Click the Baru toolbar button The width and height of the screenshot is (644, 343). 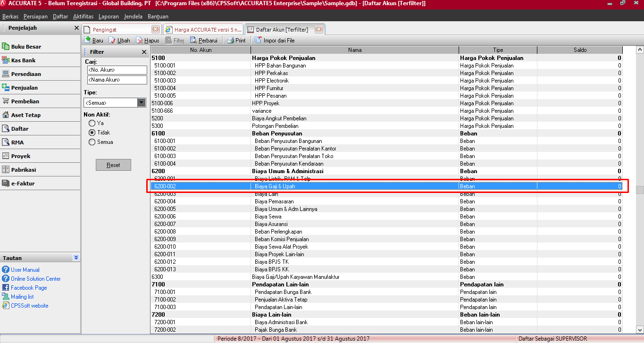pos(93,41)
